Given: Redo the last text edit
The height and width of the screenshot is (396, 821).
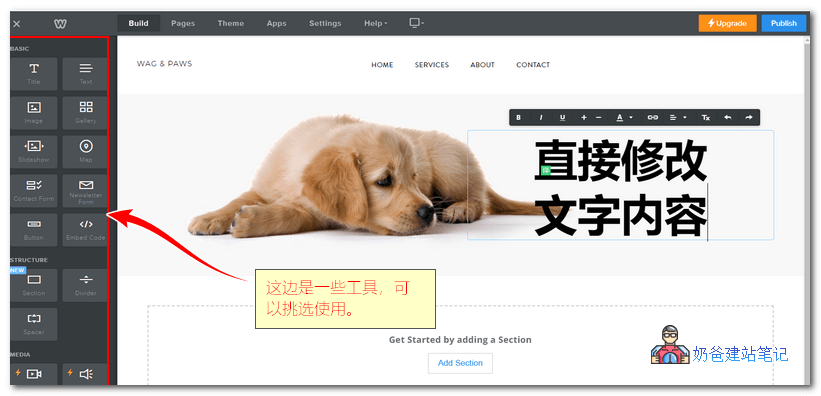Looking at the screenshot, I should 749,117.
